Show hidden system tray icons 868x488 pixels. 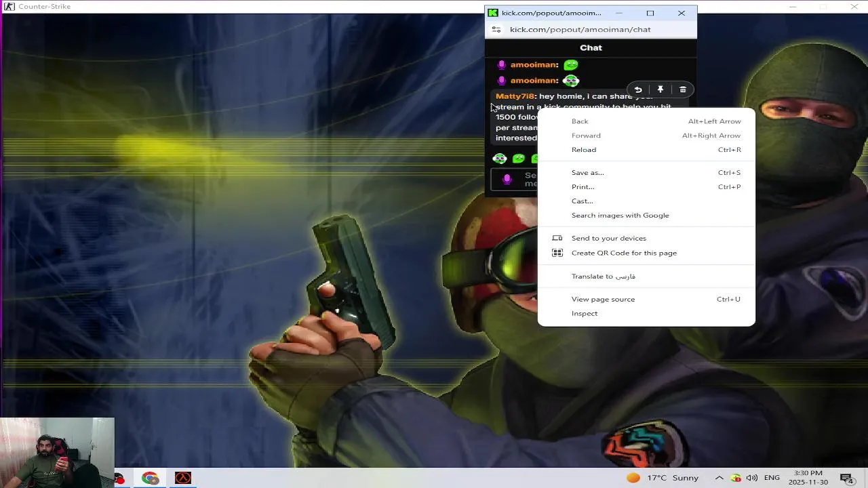pyautogui.click(x=719, y=479)
